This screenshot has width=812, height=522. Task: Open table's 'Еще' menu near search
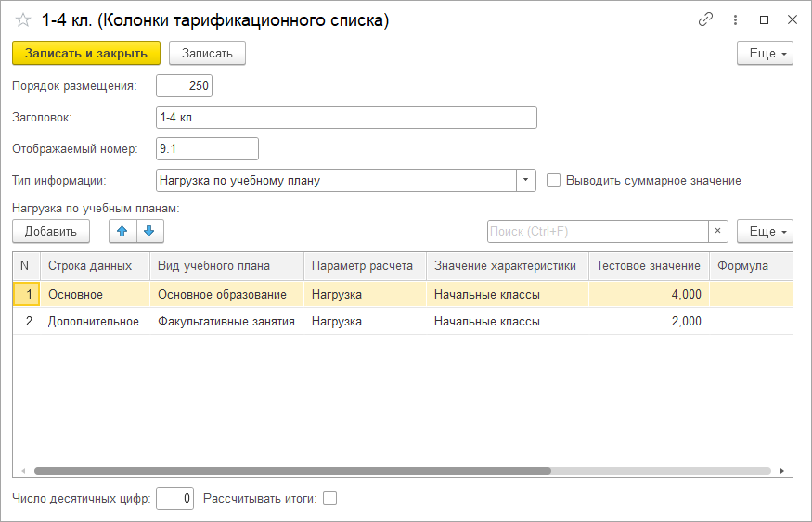(765, 231)
